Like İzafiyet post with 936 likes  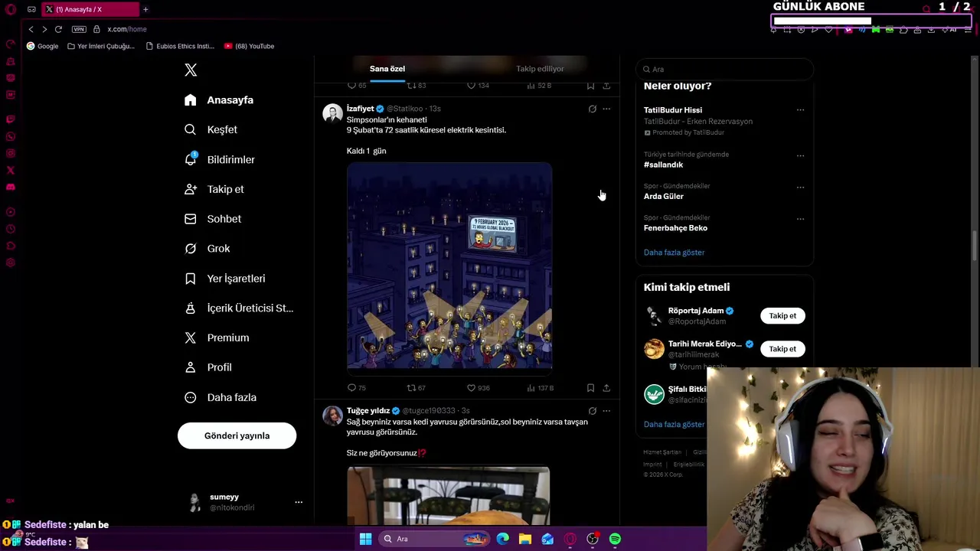(478, 388)
